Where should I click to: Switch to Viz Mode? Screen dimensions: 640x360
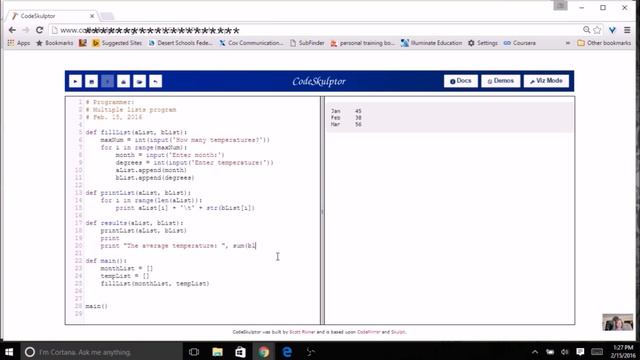546,81
